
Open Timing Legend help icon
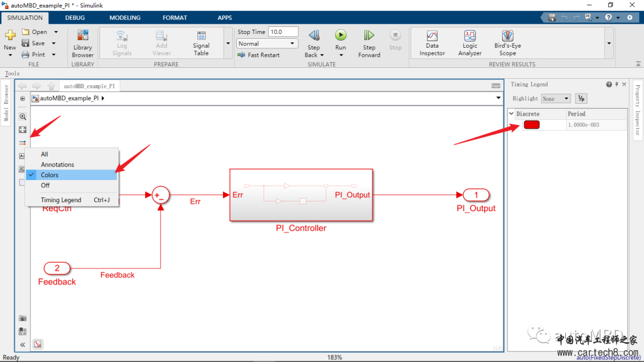tap(609, 84)
